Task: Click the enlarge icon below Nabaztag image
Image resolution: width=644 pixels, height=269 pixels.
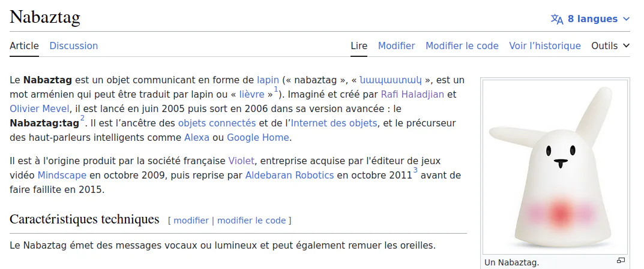Action: [621, 261]
